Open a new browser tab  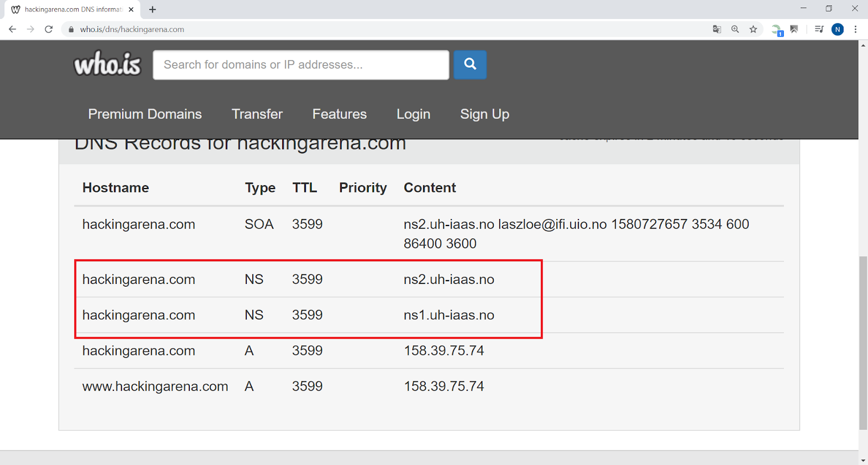click(x=152, y=9)
